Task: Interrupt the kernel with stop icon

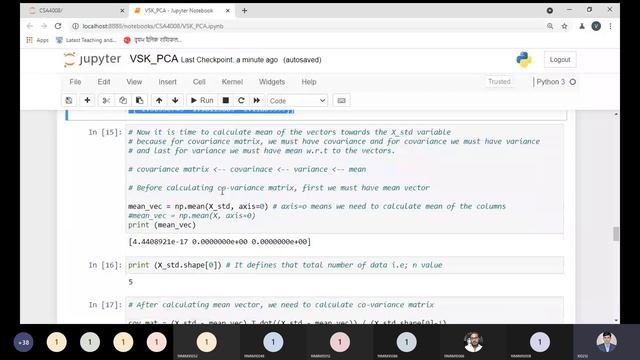Action: tap(226, 100)
